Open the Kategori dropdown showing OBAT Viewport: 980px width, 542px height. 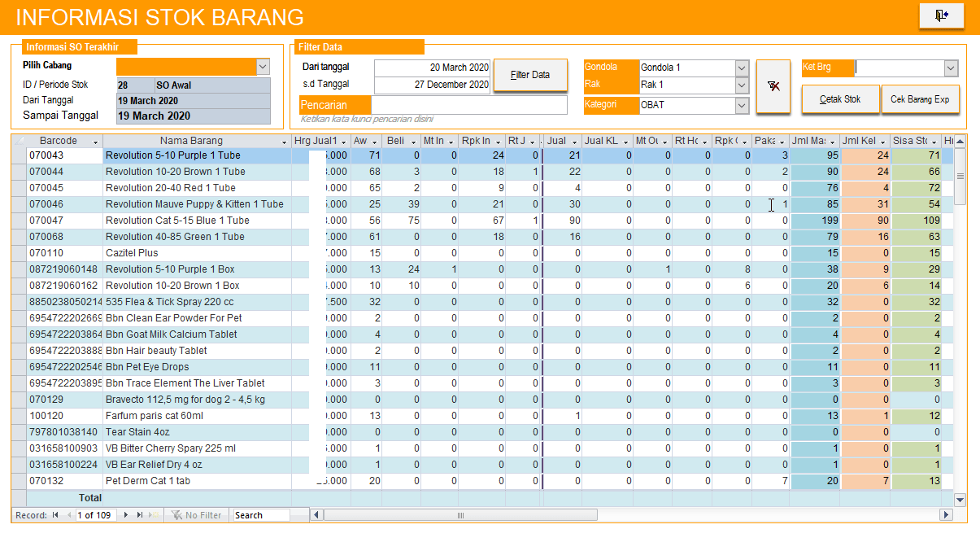(x=741, y=105)
